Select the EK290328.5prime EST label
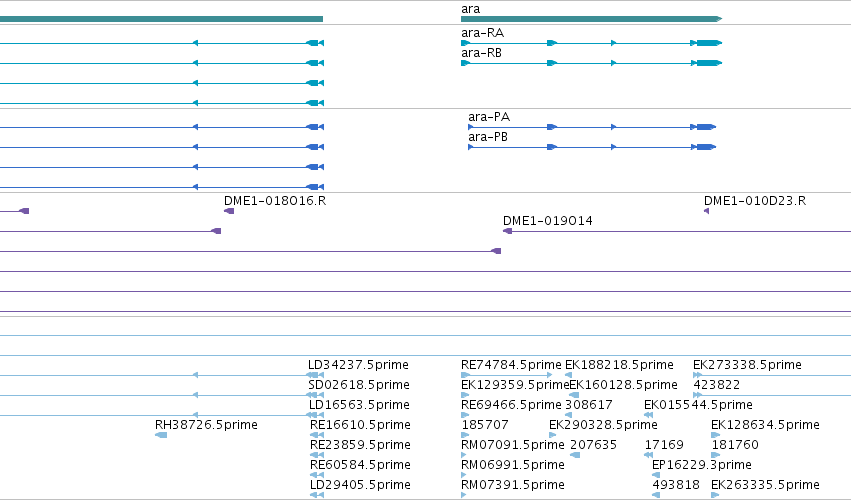Viewport: 851px width, 500px height. (x=604, y=425)
